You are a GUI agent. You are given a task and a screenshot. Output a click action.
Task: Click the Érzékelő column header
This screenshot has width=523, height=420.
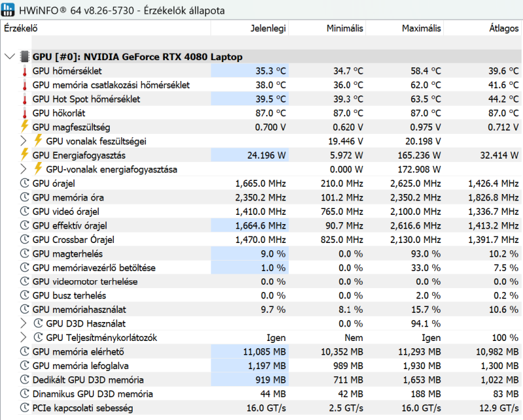(106, 28)
